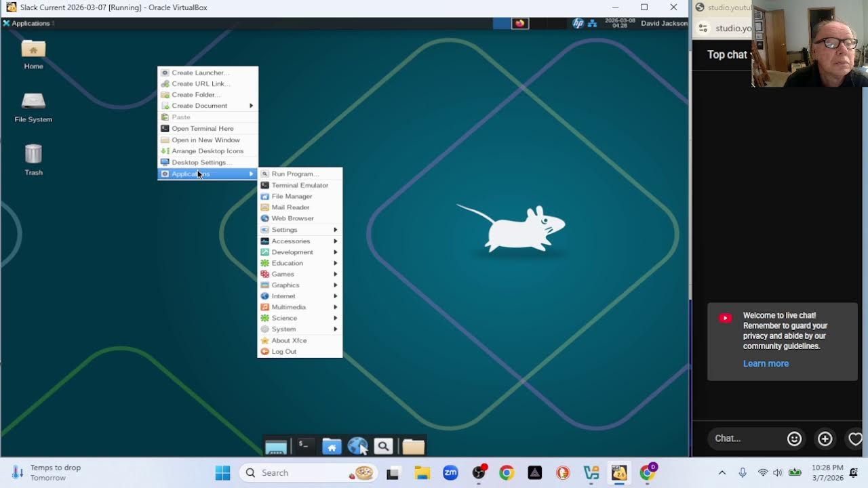Click HP icon in Xfce panel
The image size is (868, 488).
tap(578, 23)
